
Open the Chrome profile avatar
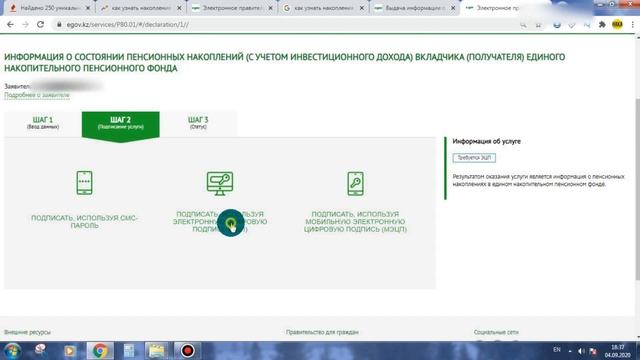(x=617, y=24)
